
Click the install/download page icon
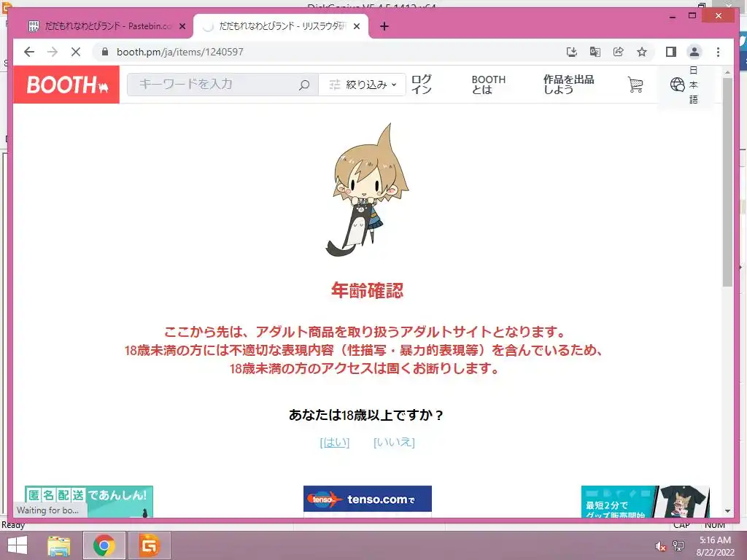pos(572,52)
